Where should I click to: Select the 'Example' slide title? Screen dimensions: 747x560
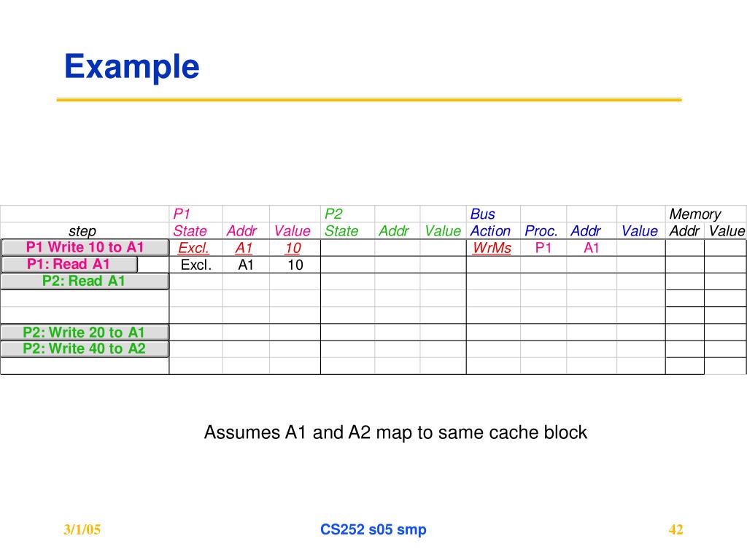pyautogui.click(x=132, y=67)
